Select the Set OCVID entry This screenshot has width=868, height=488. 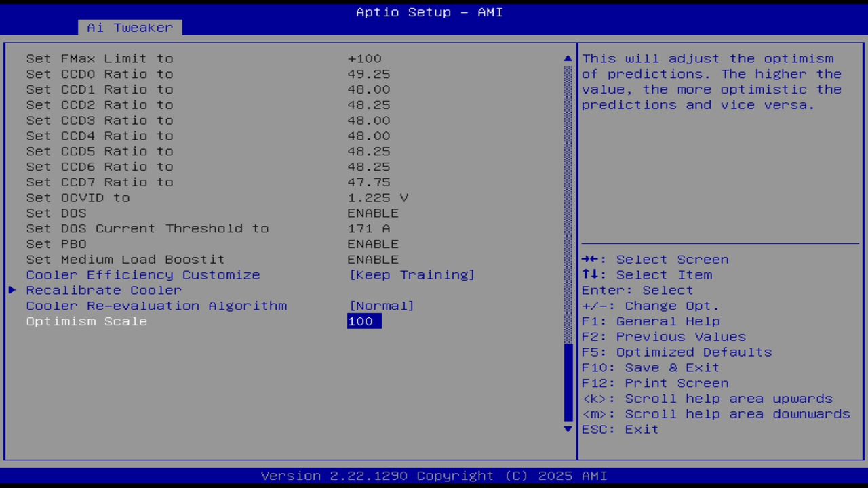coord(79,197)
